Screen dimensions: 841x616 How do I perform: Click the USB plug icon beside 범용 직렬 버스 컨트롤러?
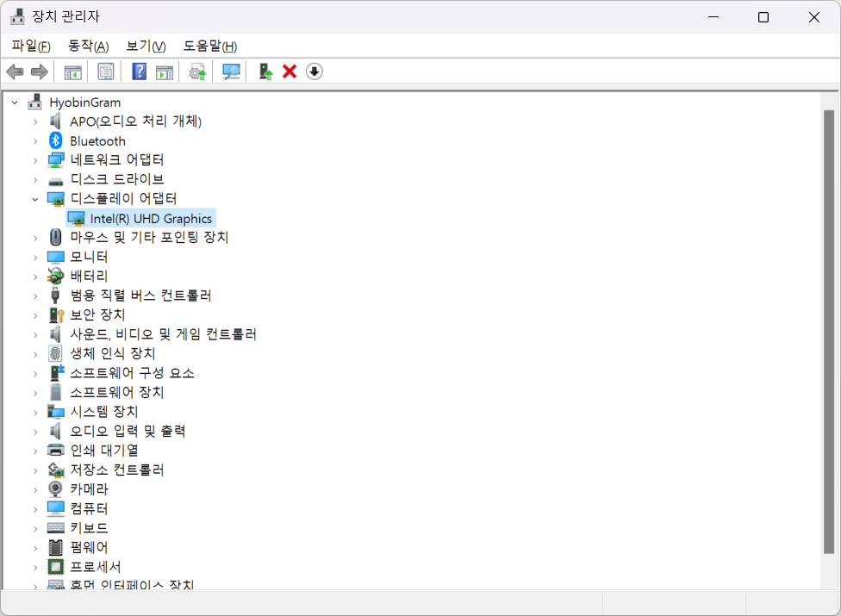click(x=55, y=296)
